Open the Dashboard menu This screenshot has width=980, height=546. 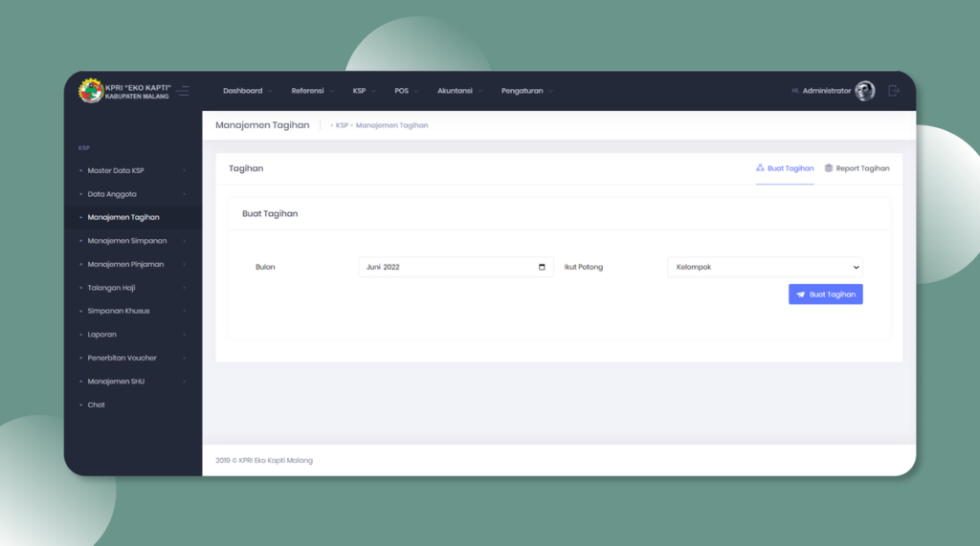248,91
